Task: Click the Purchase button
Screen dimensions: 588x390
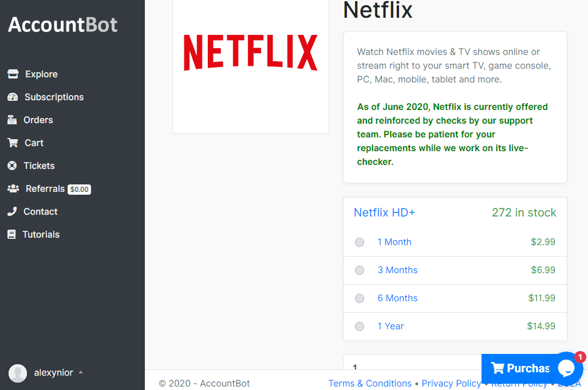Action: (x=519, y=368)
